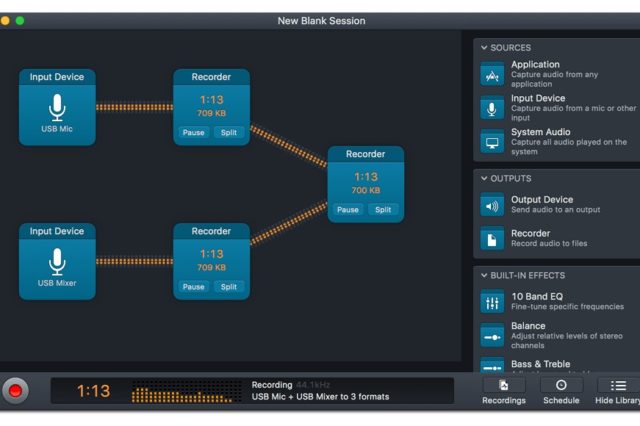
Task: Pause the recorder connected to USB Mixer
Action: point(193,286)
